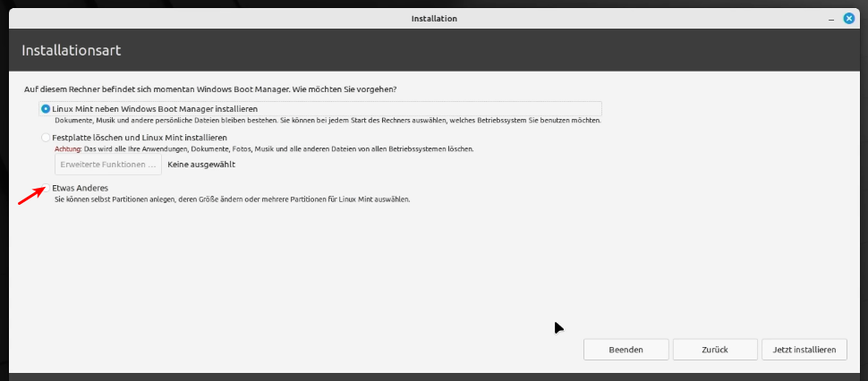Minimize the Installation window
The width and height of the screenshot is (868, 381).
coord(831,20)
